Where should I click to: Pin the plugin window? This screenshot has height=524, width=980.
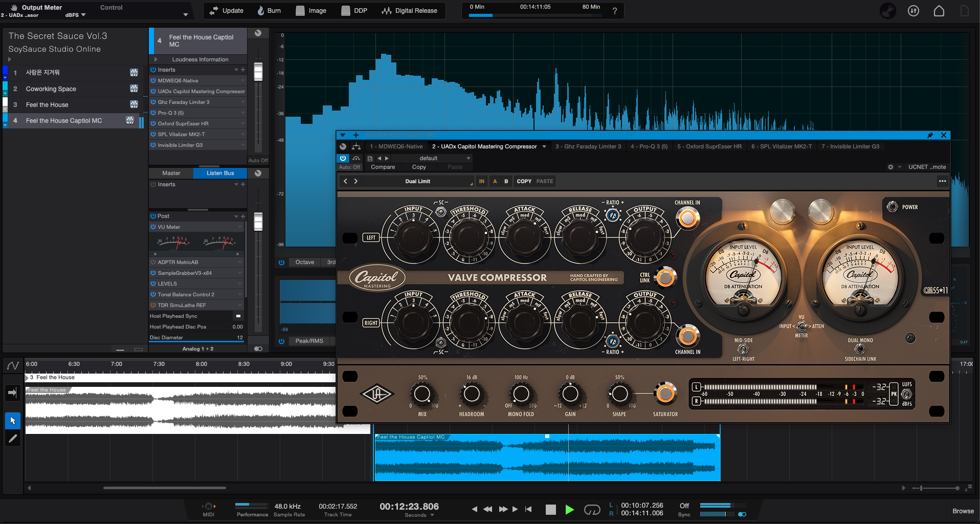[930, 135]
